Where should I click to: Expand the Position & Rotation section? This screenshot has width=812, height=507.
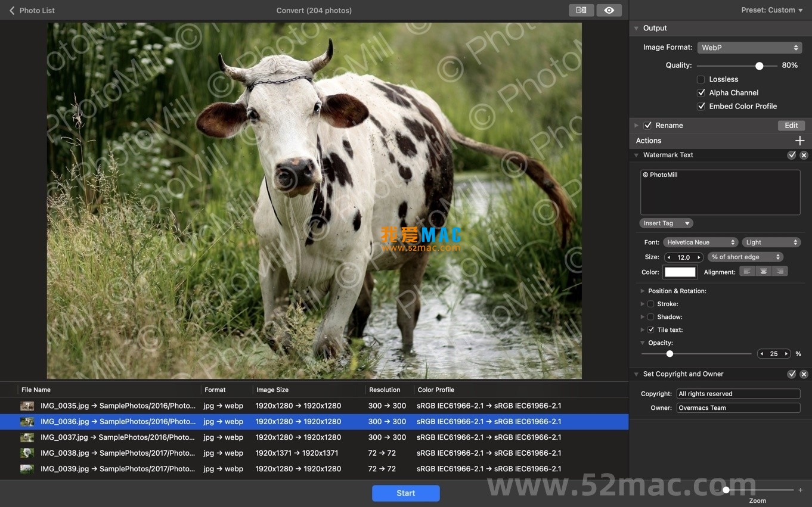643,291
